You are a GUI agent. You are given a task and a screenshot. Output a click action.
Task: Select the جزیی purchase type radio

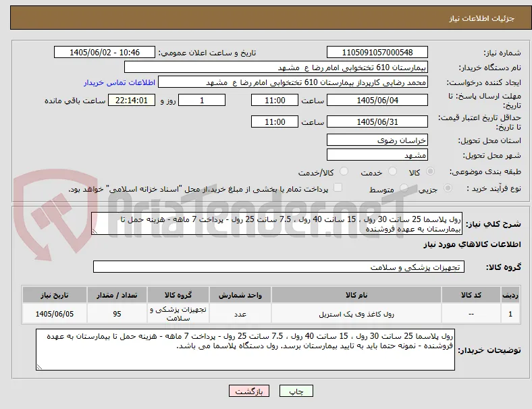coord(448,188)
